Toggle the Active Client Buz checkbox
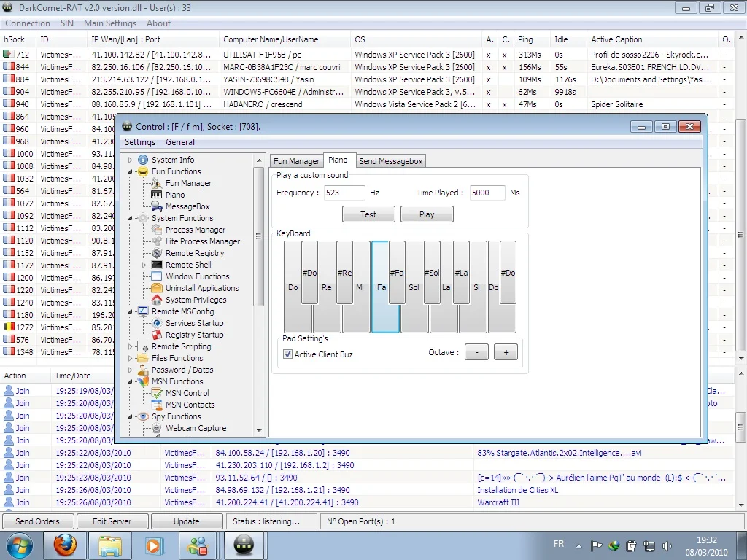Image resolution: width=747 pixels, height=560 pixels. tap(288, 354)
